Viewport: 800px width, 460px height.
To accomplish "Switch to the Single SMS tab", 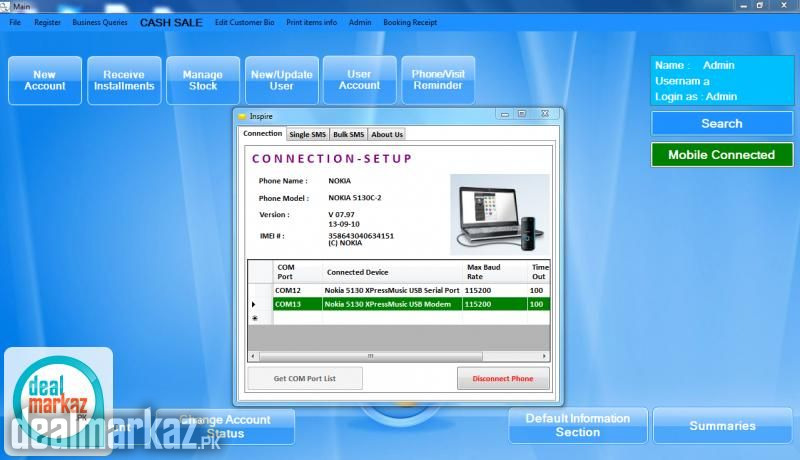I will point(308,135).
